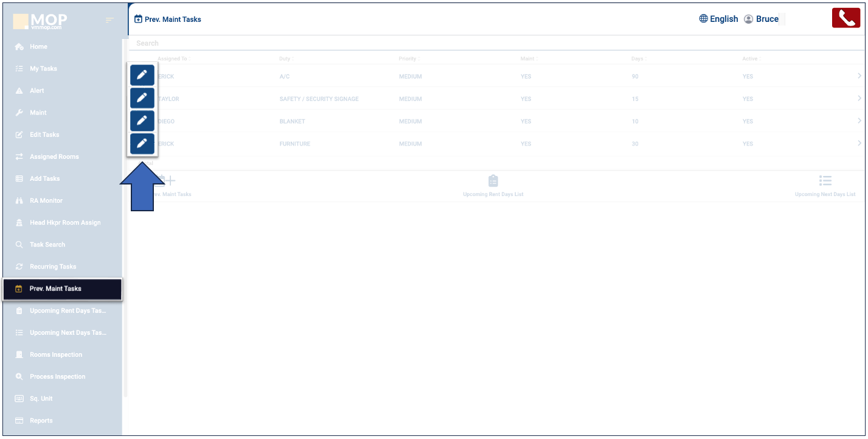This screenshot has width=868, height=439.
Task: Go to Home in the sidebar
Action: click(38, 47)
